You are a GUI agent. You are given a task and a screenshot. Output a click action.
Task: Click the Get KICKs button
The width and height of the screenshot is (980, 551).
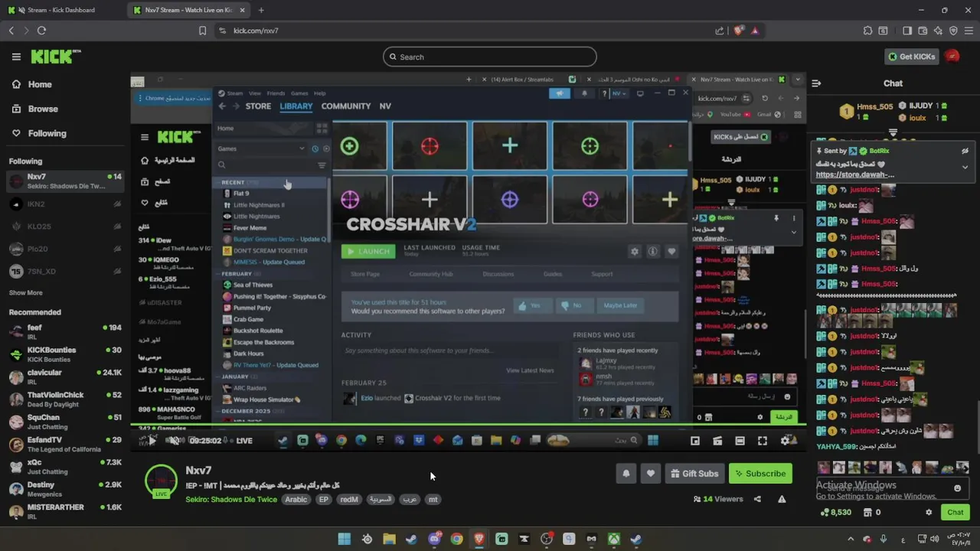click(912, 57)
